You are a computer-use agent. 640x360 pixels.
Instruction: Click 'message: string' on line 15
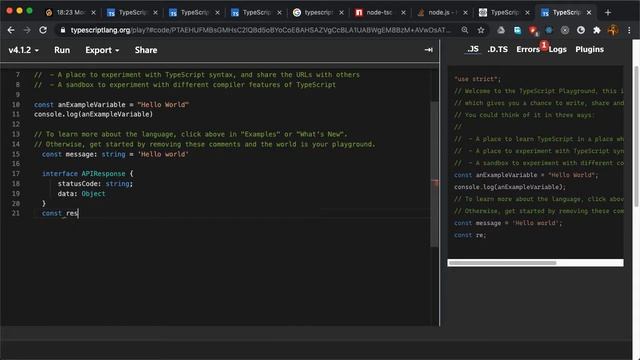point(95,154)
